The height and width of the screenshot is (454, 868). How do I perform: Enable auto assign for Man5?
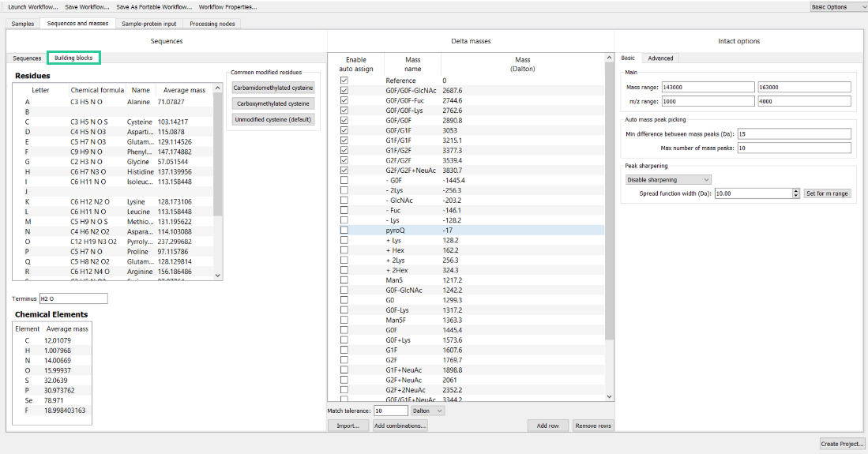344,280
